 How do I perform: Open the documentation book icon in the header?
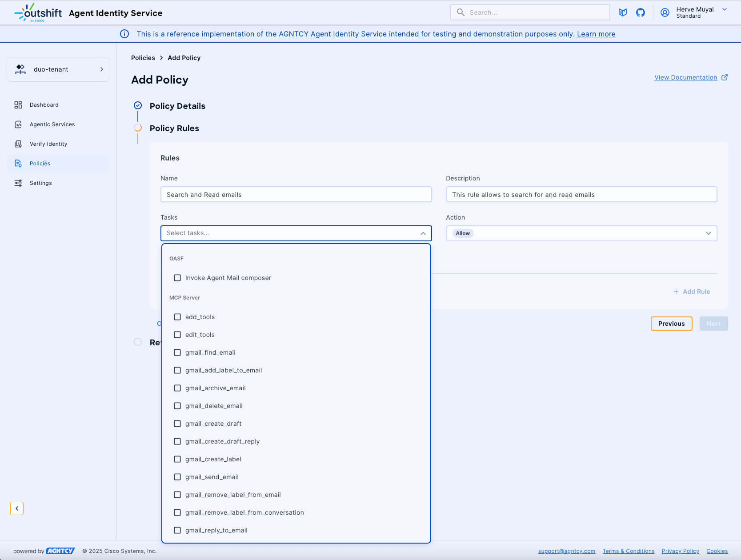pos(622,12)
